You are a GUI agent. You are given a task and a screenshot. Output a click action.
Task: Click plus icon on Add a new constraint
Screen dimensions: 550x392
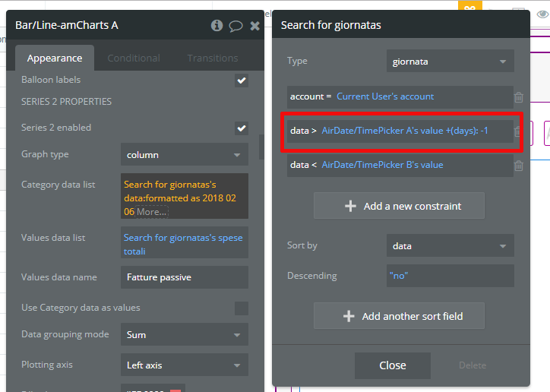click(x=350, y=206)
